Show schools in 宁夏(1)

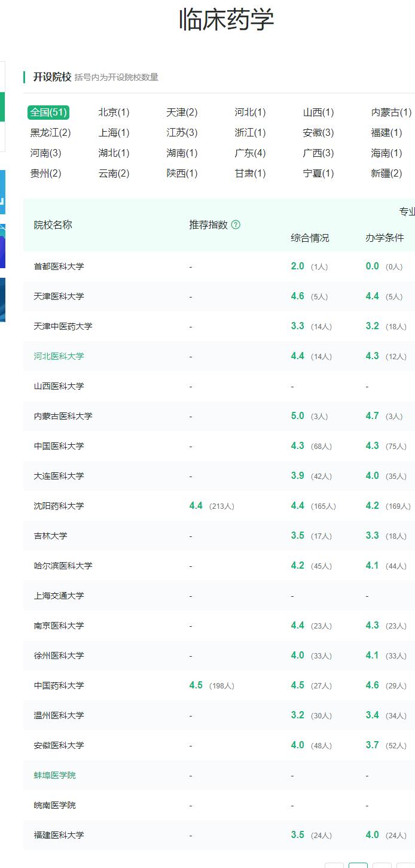point(318,174)
